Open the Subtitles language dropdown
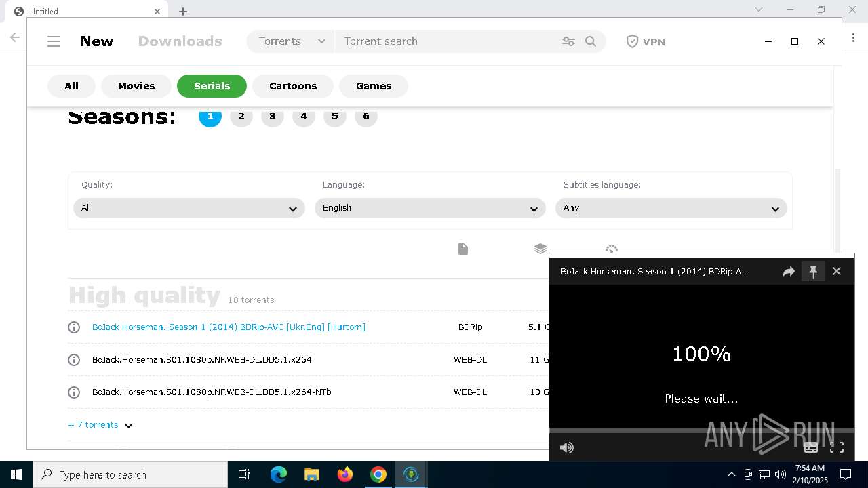The image size is (868, 488). point(671,208)
